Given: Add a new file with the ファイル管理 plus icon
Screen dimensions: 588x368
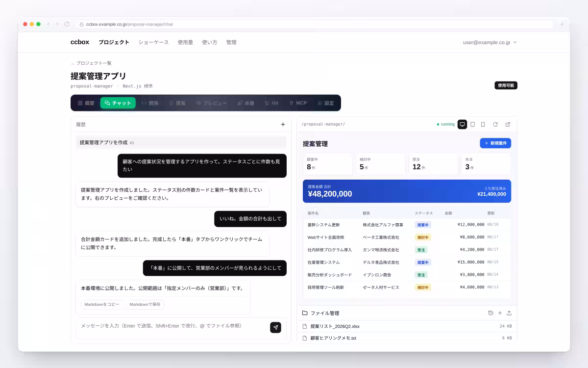Looking at the screenshot, I should click(500, 313).
